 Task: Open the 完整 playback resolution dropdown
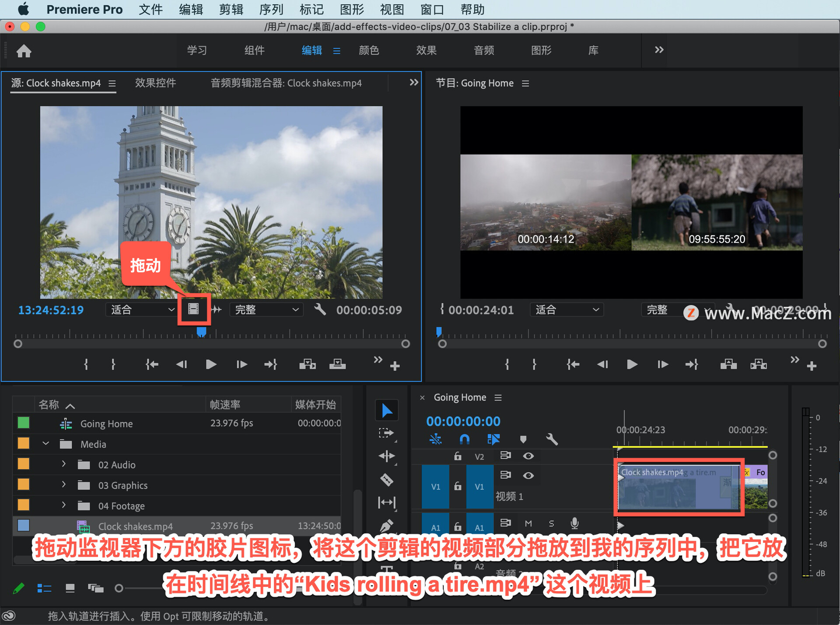coord(266,309)
